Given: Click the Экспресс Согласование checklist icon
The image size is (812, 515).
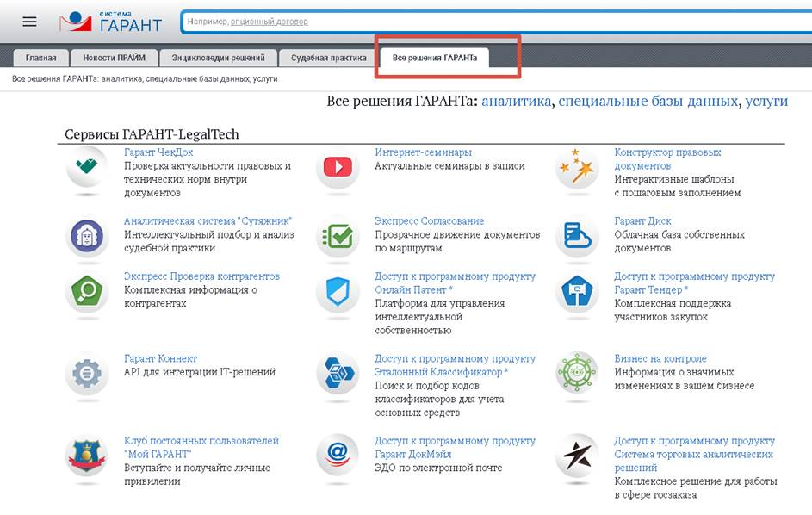Looking at the screenshot, I should click(x=338, y=236).
